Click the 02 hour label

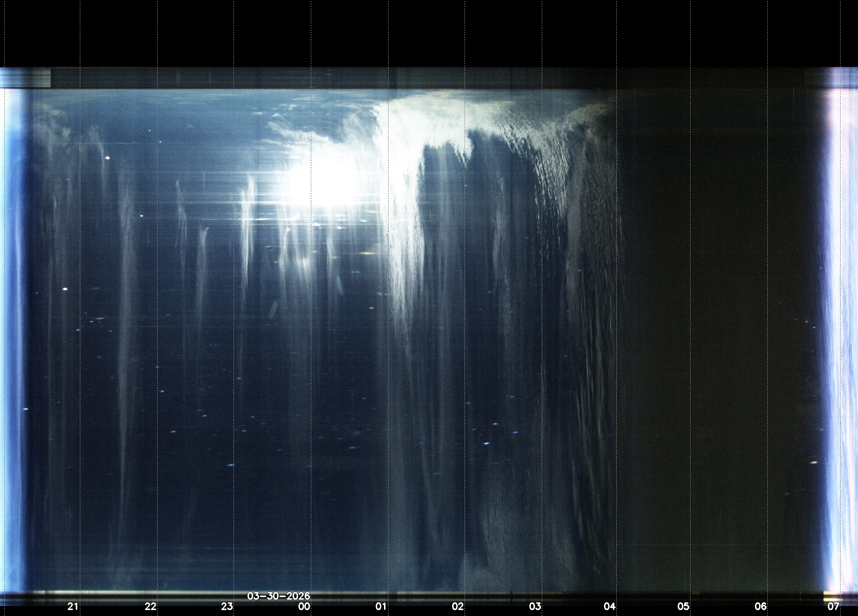458,607
